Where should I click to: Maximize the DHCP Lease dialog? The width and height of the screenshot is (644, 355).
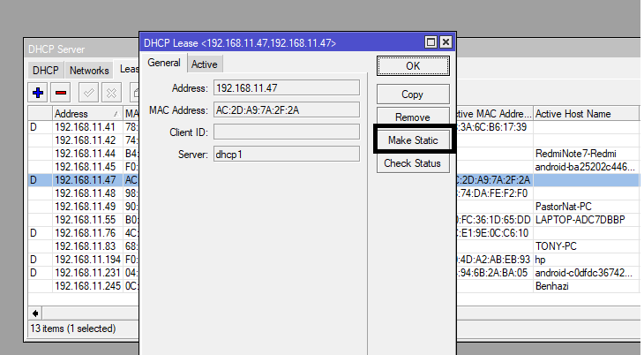[431, 42]
